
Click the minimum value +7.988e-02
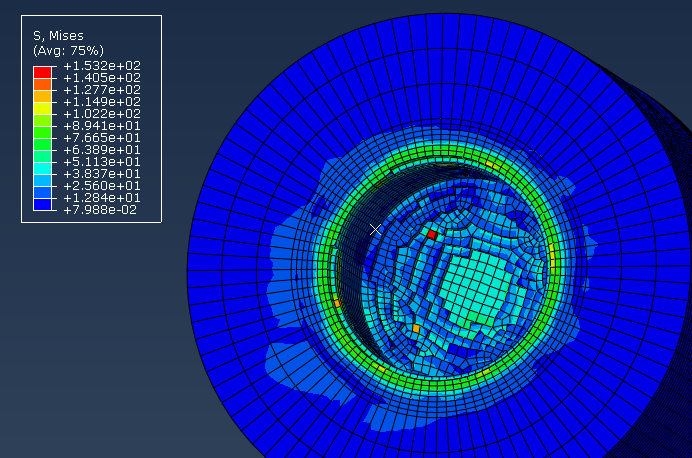pos(100,210)
